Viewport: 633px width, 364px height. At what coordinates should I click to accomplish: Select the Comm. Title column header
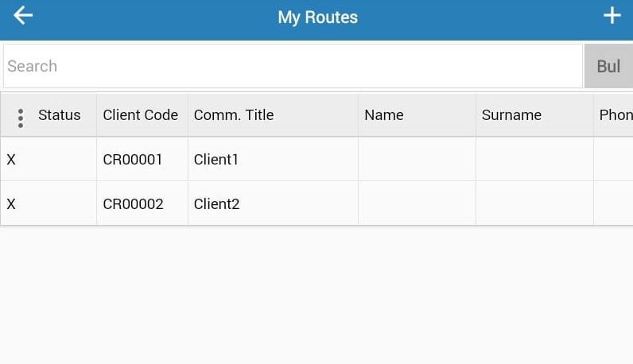234,115
